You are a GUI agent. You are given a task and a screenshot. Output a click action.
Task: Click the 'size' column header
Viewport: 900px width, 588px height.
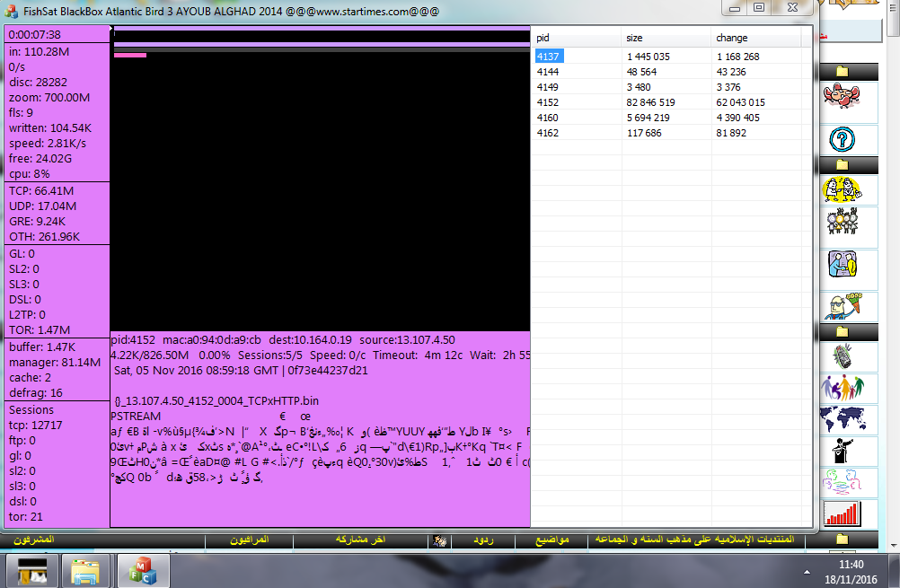[x=635, y=38]
